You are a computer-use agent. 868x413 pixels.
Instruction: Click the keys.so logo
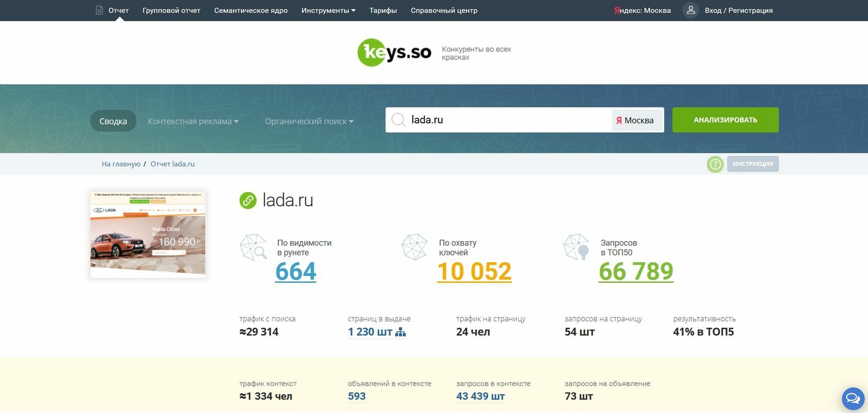[394, 52]
